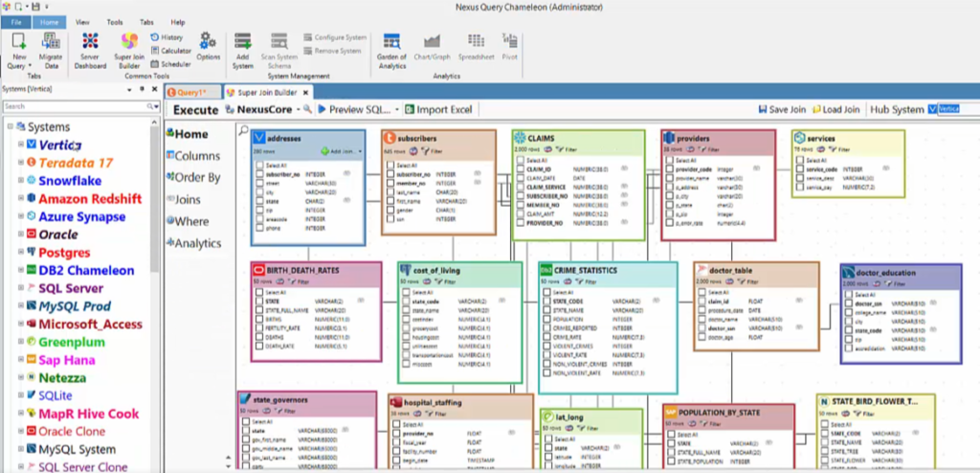Click the Save Join button
This screenshot has height=473, width=980.
coord(783,109)
